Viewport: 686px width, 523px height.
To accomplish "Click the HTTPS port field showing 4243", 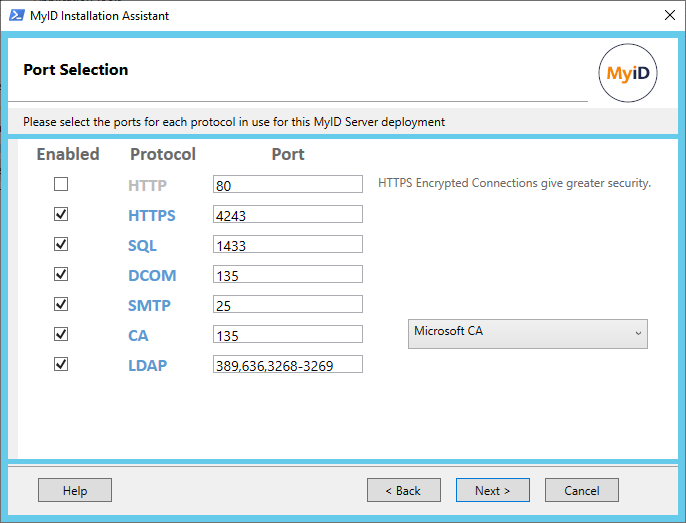I will click(x=287, y=215).
